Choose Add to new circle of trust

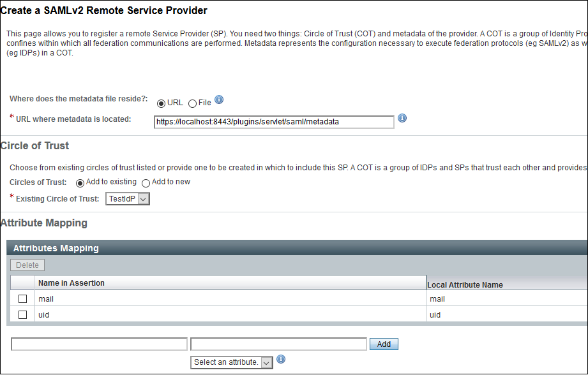click(146, 182)
